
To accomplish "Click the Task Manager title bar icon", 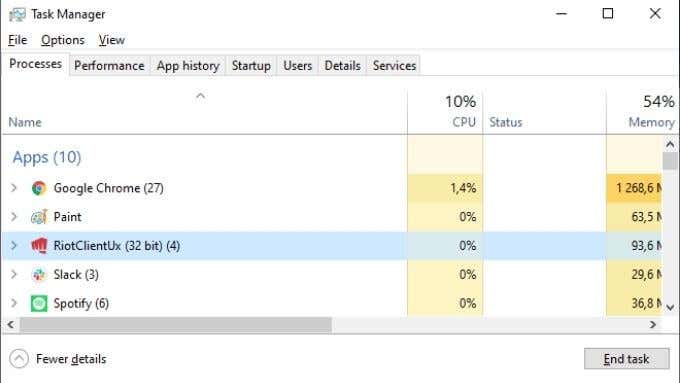I will [x=17, y=14].
